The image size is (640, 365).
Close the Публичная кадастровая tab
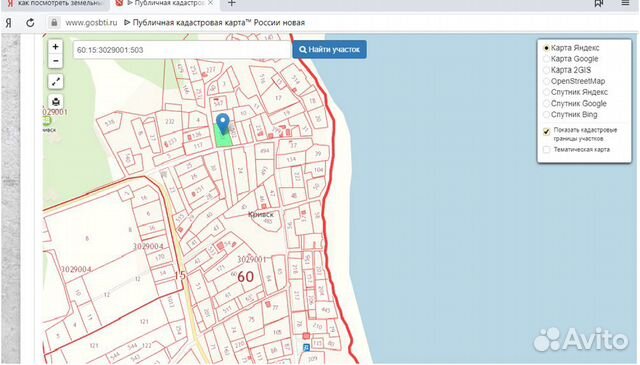[x=210, y=3]
